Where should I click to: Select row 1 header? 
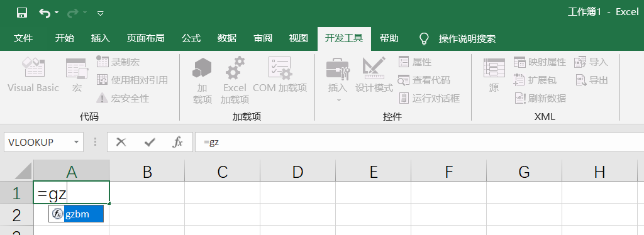(17, 192)
